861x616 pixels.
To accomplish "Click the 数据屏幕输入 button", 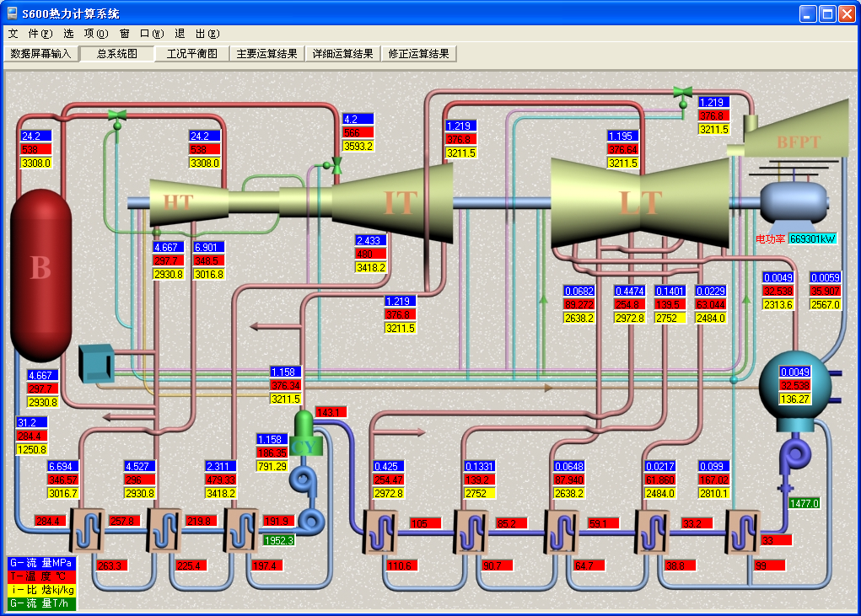I will pyautogui.click(x=40, y=54).
